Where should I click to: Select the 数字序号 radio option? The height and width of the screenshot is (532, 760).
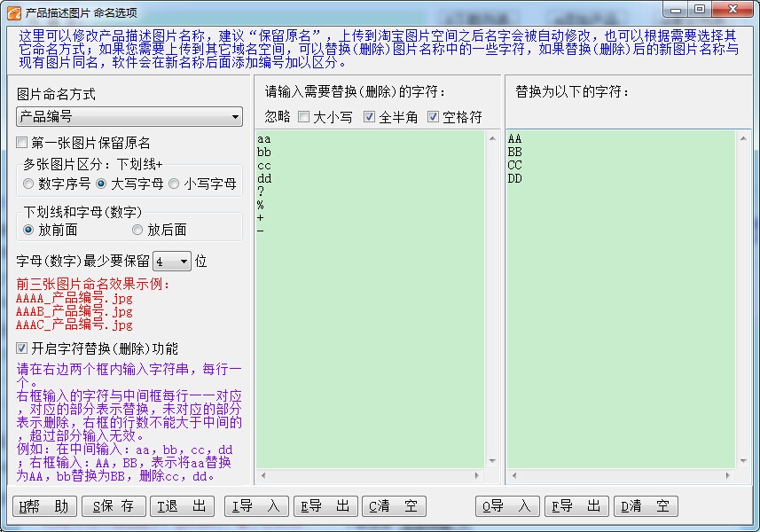point(29,184)
